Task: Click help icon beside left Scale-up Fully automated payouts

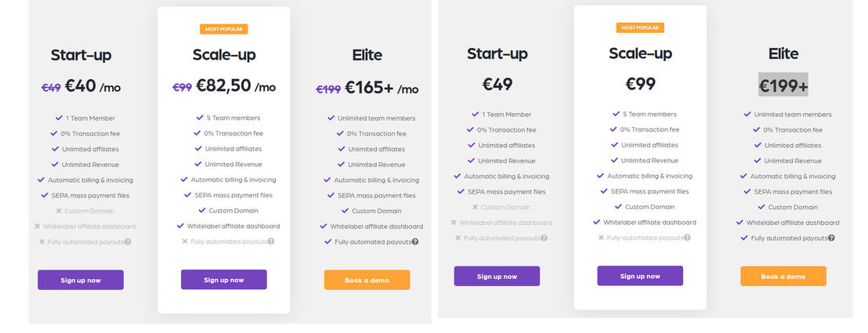Action: click(271, 241)
